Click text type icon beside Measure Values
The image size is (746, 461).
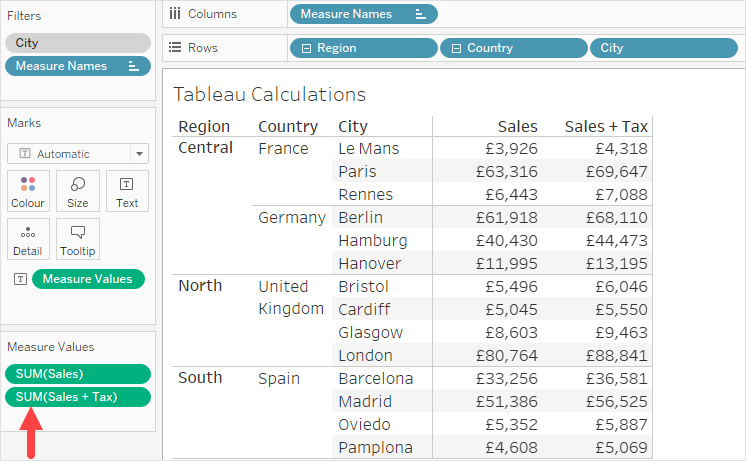coord(20,279)
